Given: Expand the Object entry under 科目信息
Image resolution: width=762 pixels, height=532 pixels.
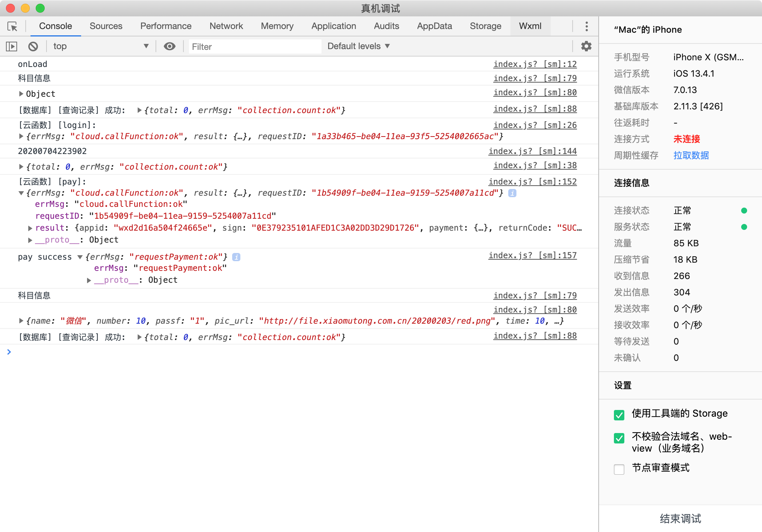Looking at the screenshot, I should tap(21, 94).
